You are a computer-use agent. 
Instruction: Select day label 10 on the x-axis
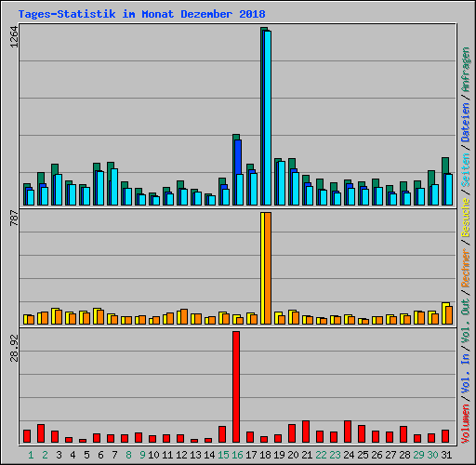coord(153,455)
